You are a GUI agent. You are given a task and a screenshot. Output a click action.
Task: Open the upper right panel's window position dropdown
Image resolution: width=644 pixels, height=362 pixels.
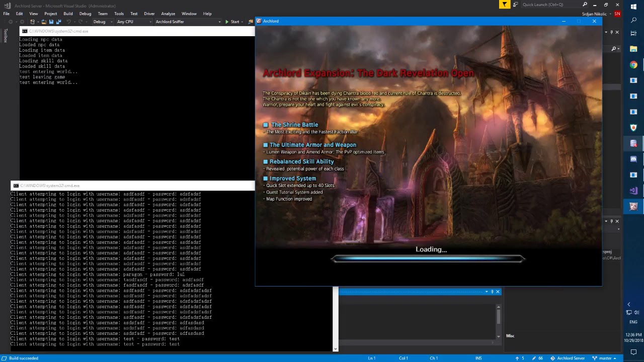coord(606,32)
